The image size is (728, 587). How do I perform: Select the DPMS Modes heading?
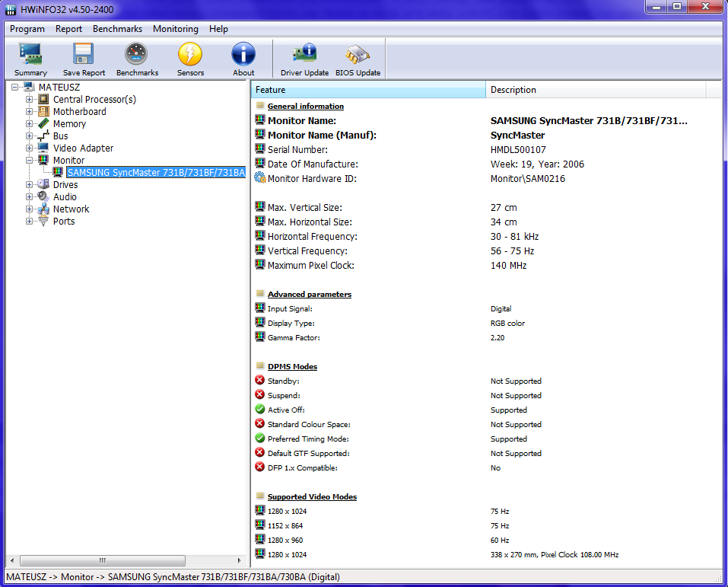point(293,366)
